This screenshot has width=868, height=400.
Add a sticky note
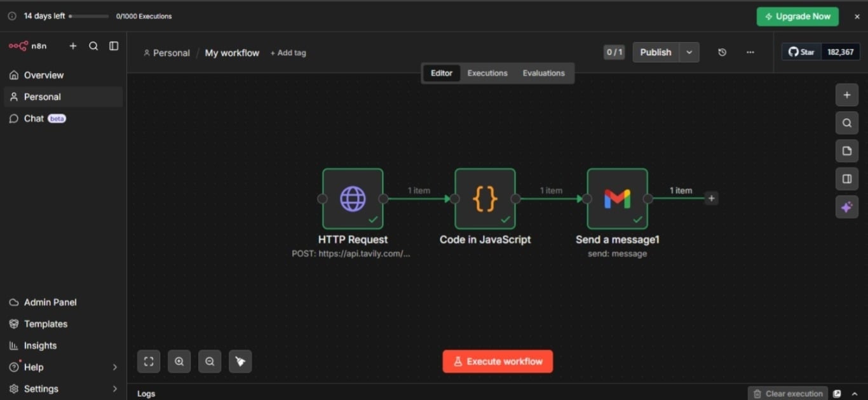pos(847,151)
